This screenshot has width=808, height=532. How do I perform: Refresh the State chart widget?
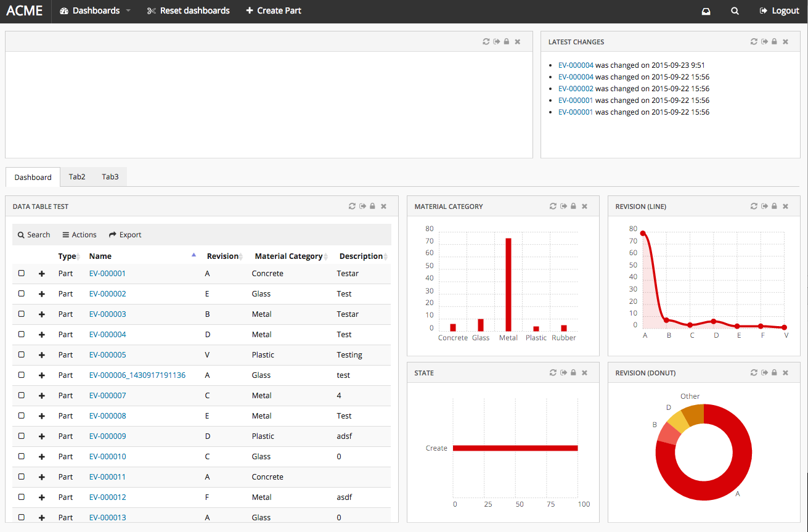pyautogui.click(x=553, y=373)
